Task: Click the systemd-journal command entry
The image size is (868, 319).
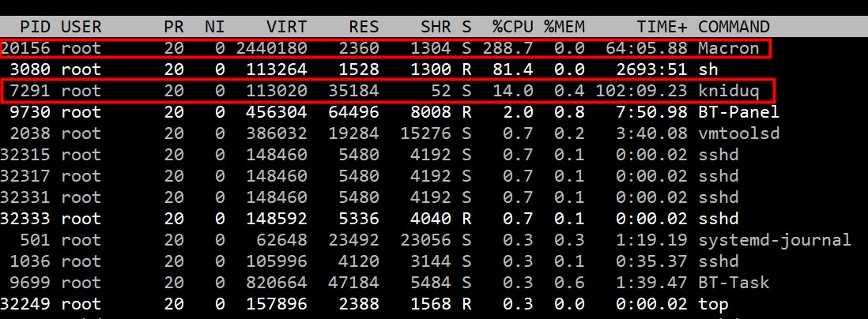Action: [x=775, y=240]
